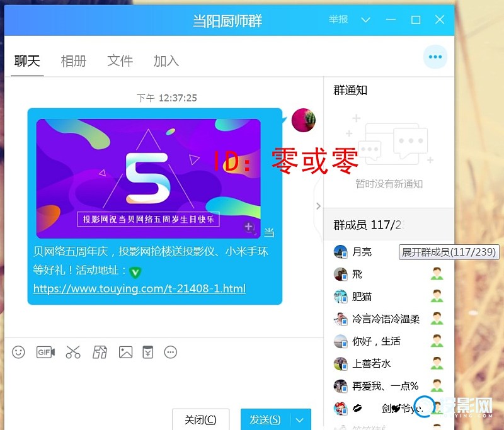Switch to the 文件 tab

click(120, 61)
